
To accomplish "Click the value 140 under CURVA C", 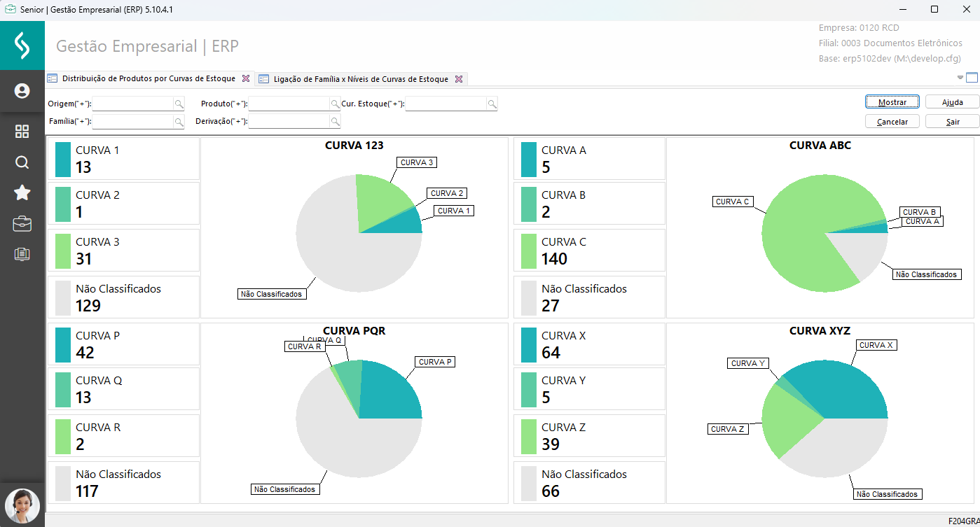I will pos(554,259).
